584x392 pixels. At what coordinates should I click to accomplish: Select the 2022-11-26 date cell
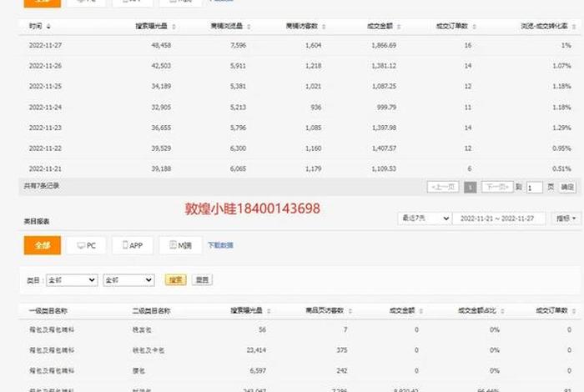pyautogui.click(x=45, y=66)
